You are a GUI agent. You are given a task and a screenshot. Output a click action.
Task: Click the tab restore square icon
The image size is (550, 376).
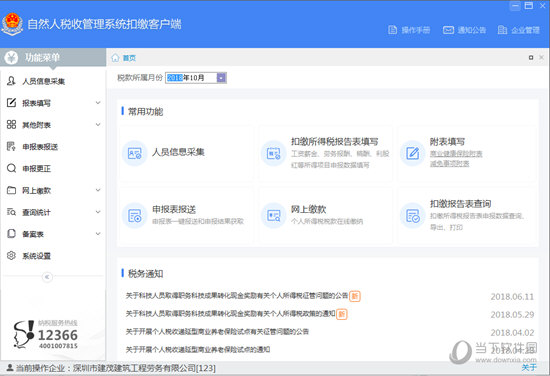pos(531,58)
